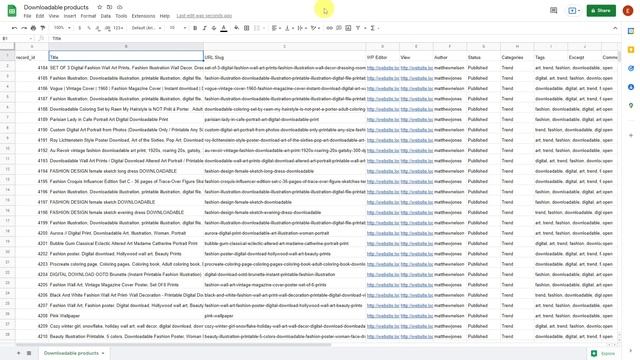Open WP Editor link in row 4184
Image resolution: width=640 pixels, height=360 pixels.
[x=383, y=68]
